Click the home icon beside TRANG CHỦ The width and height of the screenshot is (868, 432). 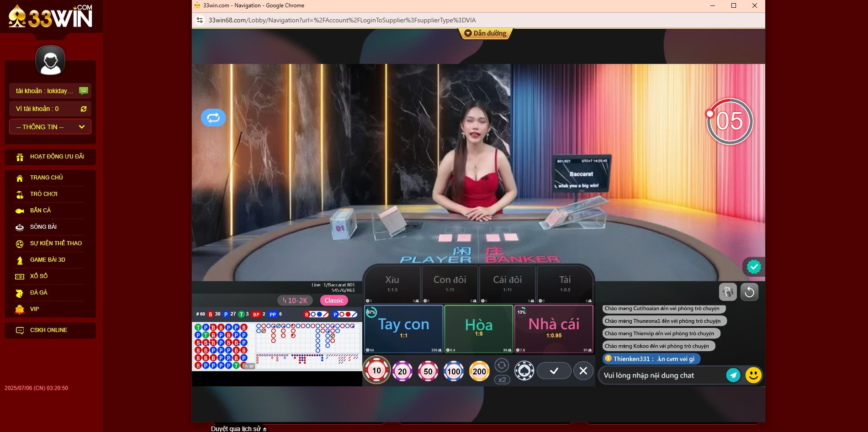coord(20,178)
